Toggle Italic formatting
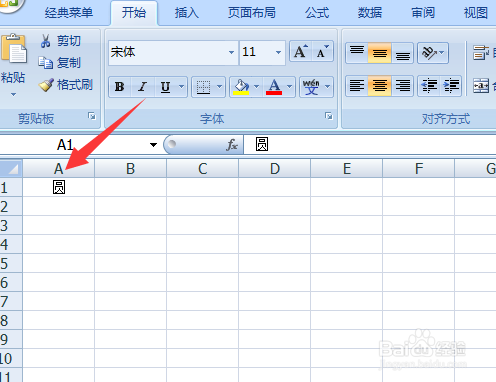 tap(143, 87)
